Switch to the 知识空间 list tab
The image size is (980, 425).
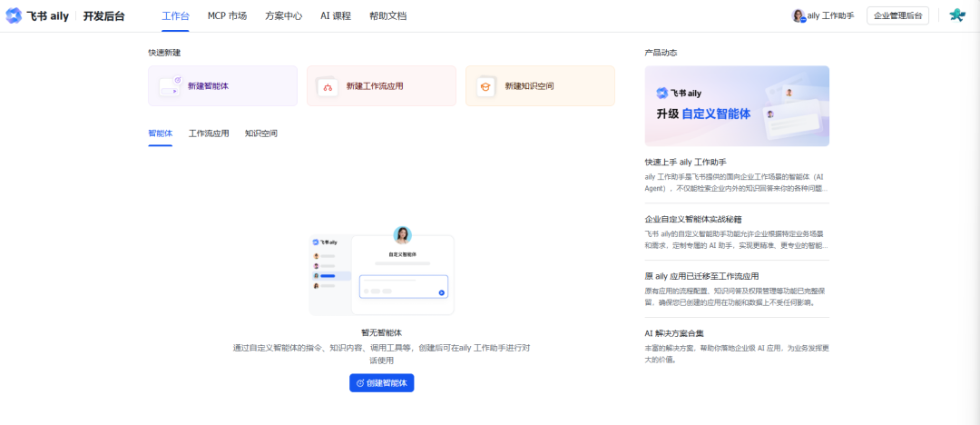pyautogui.click(x=261, y=133)
